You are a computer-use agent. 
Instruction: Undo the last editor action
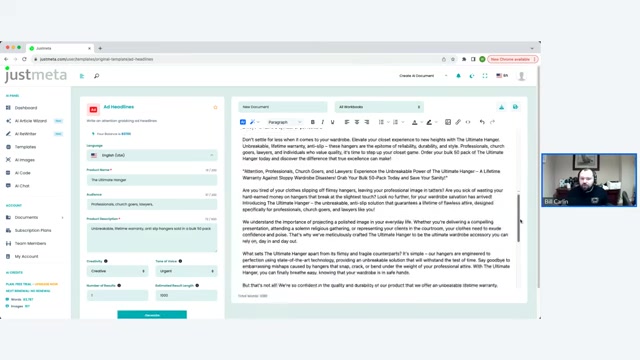tap(482, 122)
